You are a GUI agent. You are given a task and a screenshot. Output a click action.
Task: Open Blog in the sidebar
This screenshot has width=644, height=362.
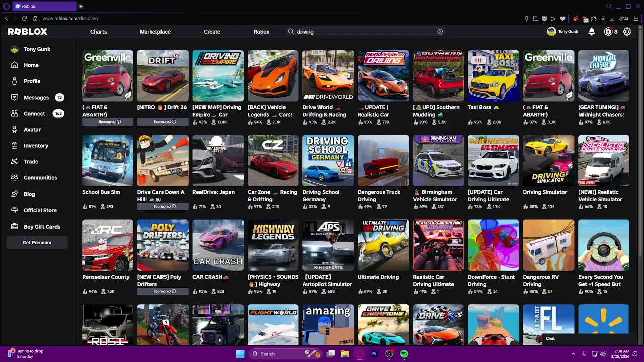[x=29, y=194]
